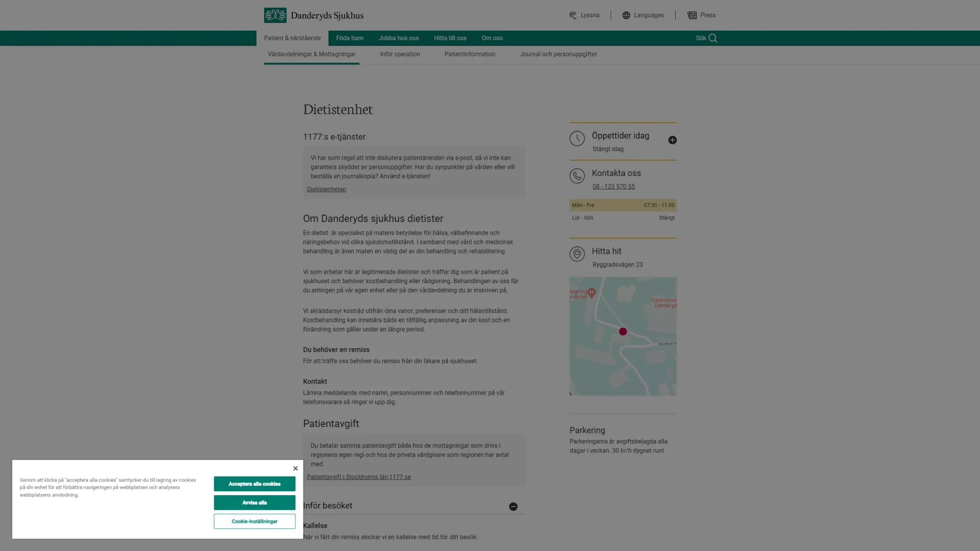Open search with the magnifier icon

click(x=713, y=38)
